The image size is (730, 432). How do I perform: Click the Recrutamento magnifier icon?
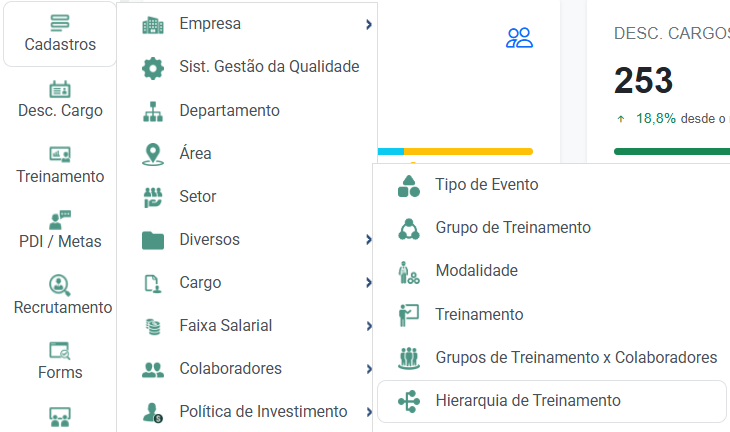[x=60, y=285]
